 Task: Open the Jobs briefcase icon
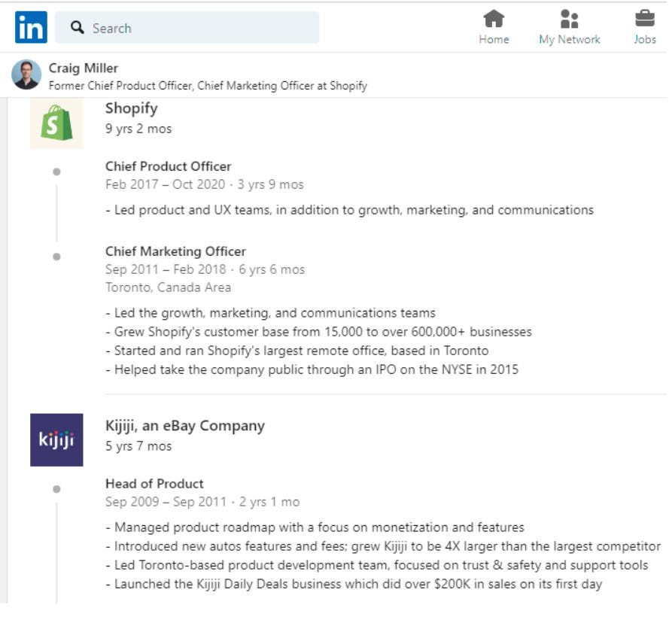coord(645,19)
